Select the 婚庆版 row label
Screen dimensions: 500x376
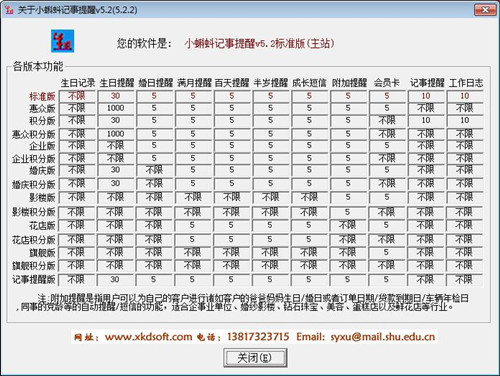pos(42,170)
